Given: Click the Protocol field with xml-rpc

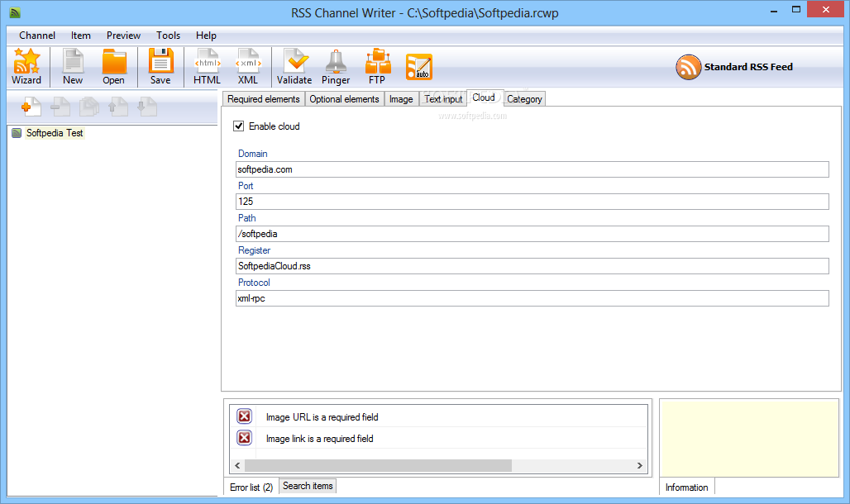Looking at the screenshot, I should [x=532, y=298].
